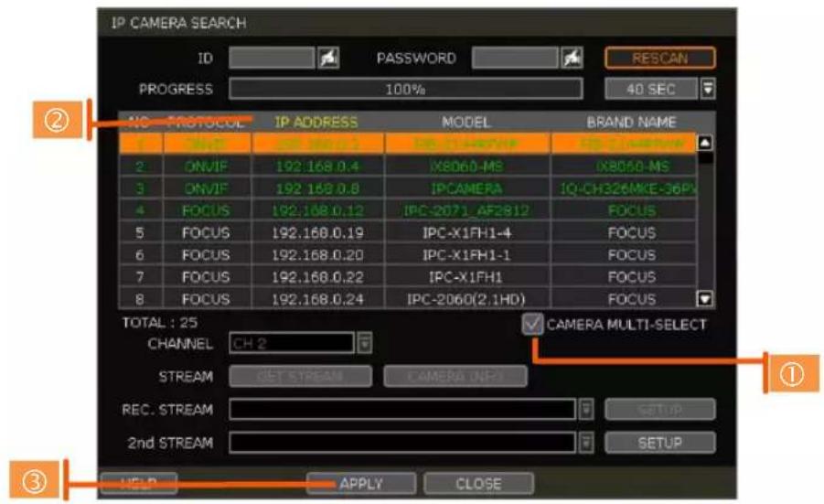This screenshot has width=824, height=504.
Task: Click the 100% progress bar
Action: 406,89
